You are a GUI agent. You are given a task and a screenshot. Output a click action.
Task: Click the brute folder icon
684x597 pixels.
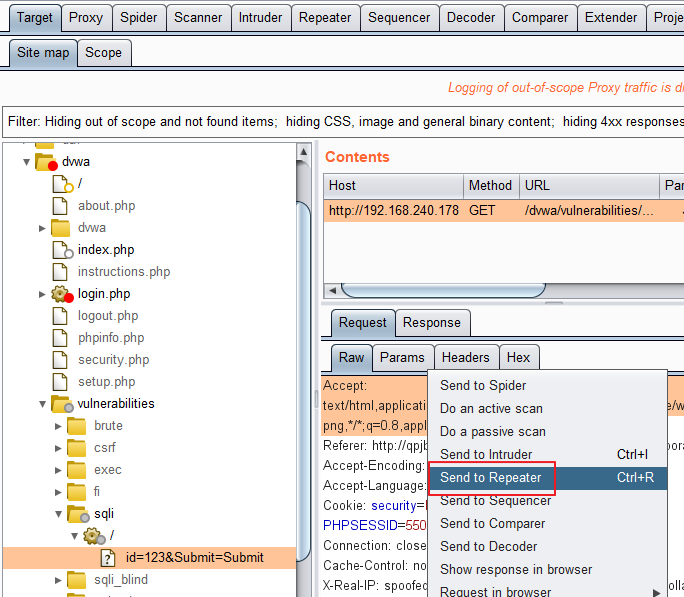coord(77,426)
